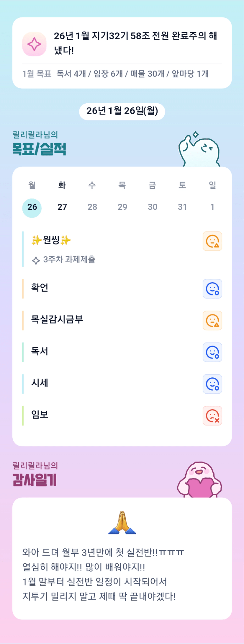Click the orange face icon beside 원씽
Screen dimensions: 244x644
(x=212, y=241)
